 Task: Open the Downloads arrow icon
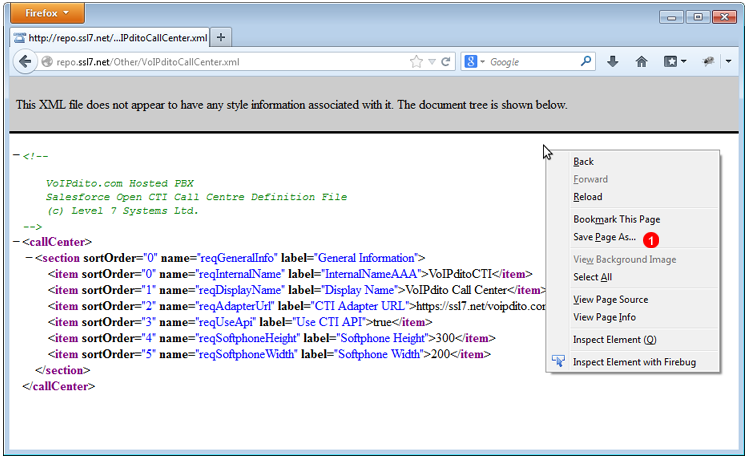[x=613, y=61]
